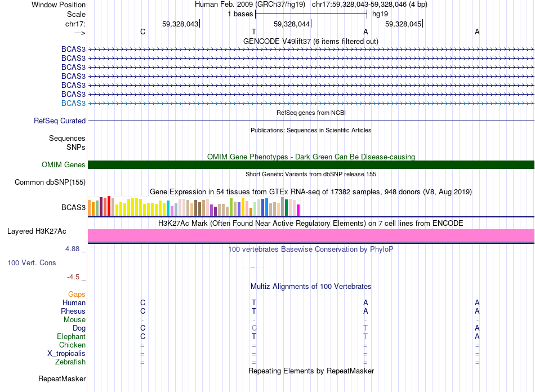Click the faded C in the Dog row

254,328
